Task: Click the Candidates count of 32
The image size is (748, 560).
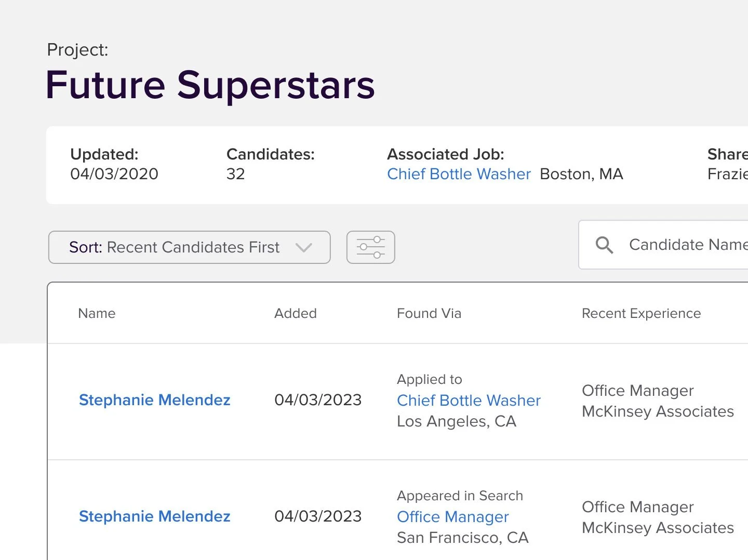Action: pyautogui.click(x=235, y=174)
